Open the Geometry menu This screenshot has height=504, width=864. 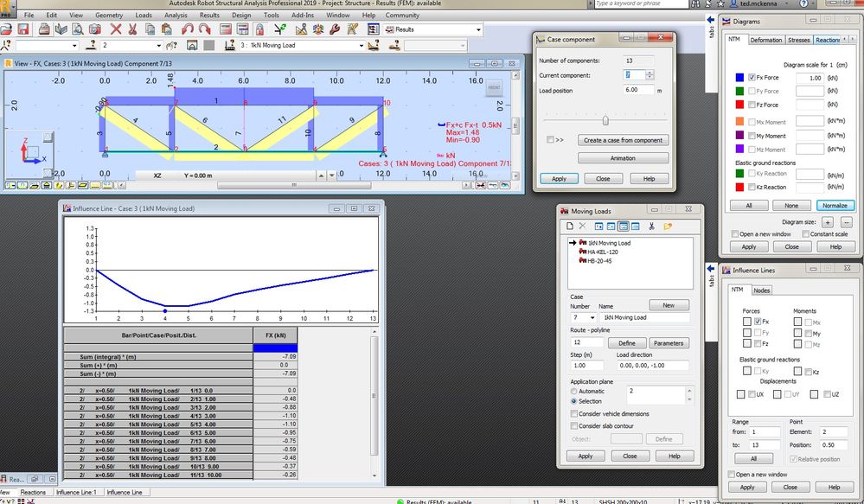pyautogui.click(x=109, y=16)
